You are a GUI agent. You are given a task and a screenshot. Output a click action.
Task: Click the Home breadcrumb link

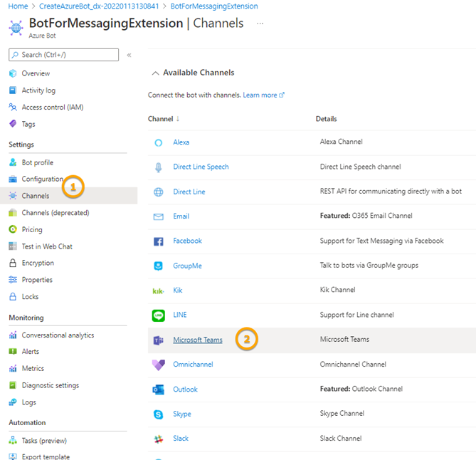click(x=18, y=6)
